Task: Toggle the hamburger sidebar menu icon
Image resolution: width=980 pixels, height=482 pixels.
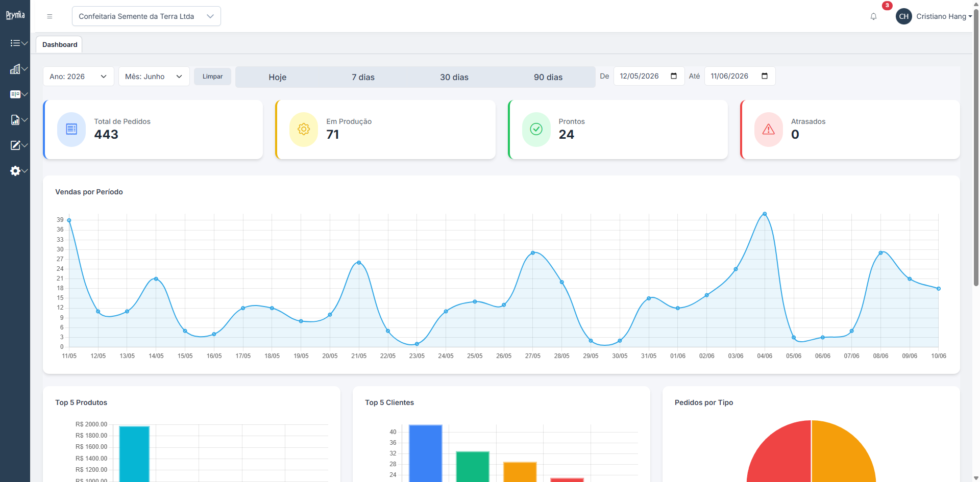Action: point(50,16)
